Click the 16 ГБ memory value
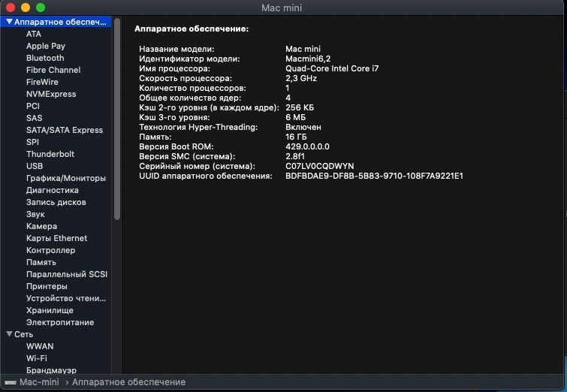Viewport: 567px width, 392px height. pyautogui.click(x=296, y=137)
